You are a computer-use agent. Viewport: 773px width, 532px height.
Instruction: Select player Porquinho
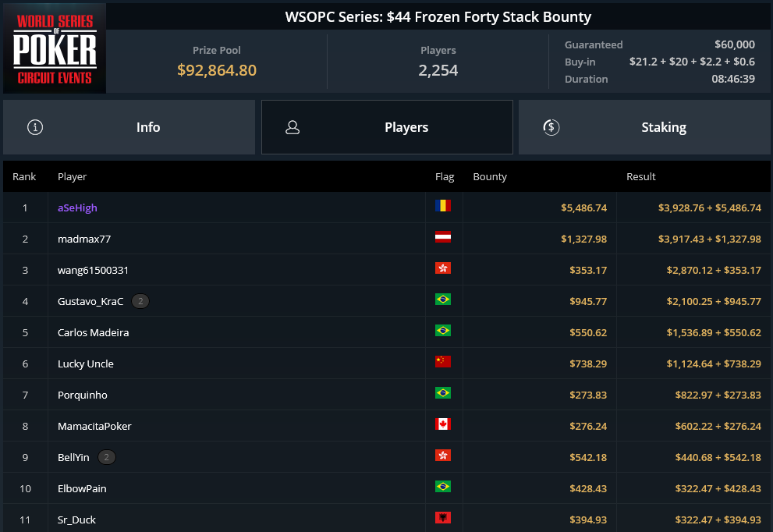[83, 395]
